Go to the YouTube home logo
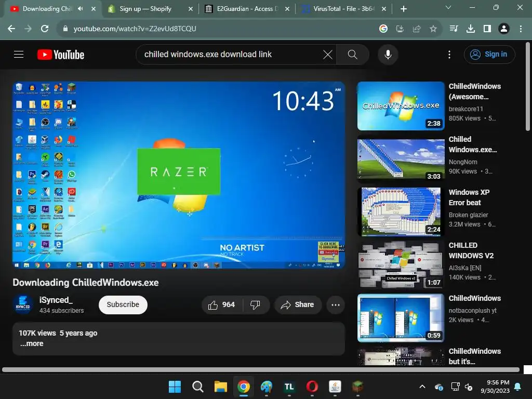The image size is (532, 399). pyautogui.click(x=61, y=55)
